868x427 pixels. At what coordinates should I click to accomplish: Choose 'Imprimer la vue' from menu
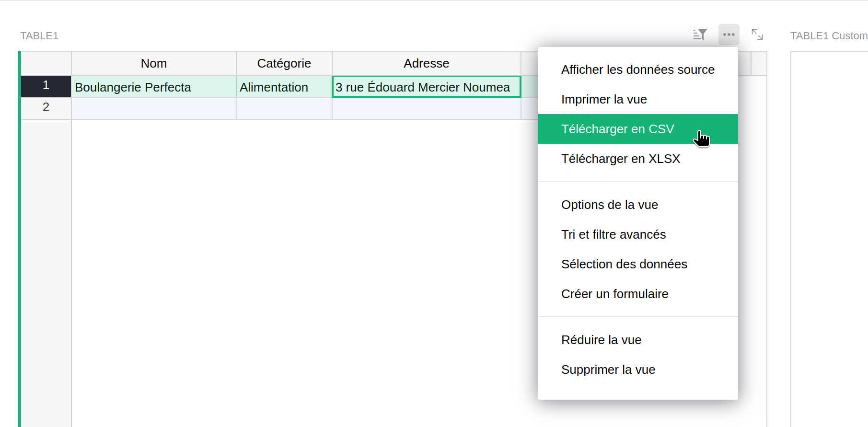[x=604, y=99]
